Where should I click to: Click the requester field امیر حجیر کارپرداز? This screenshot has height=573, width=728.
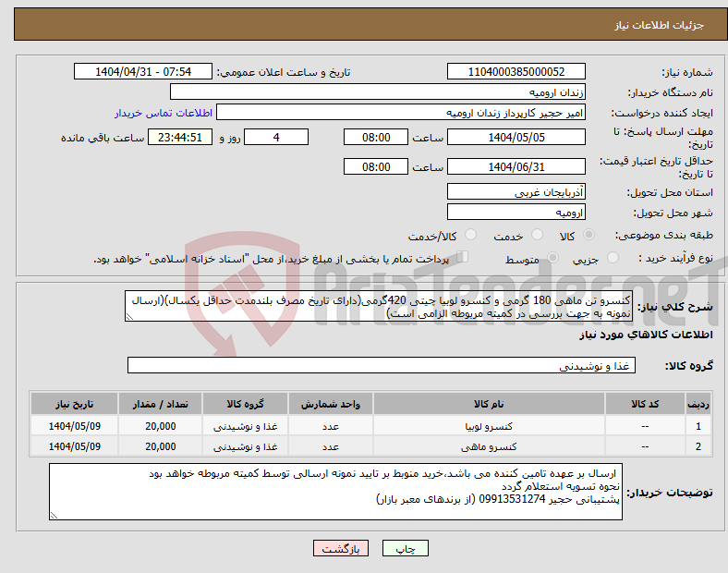coord(401,113)
